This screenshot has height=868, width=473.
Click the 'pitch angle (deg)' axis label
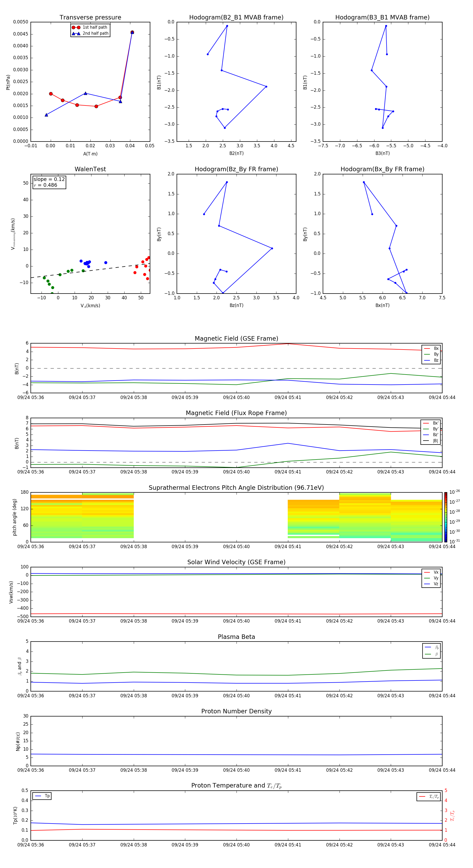click(14, 517)
